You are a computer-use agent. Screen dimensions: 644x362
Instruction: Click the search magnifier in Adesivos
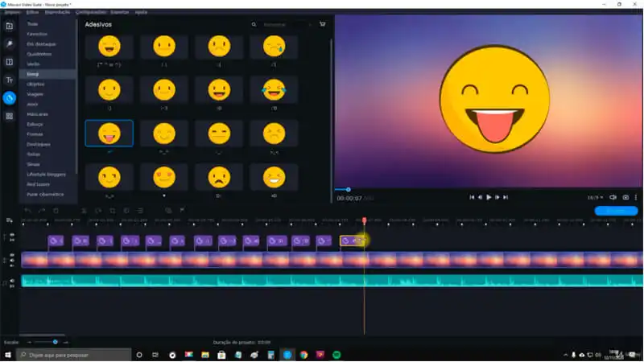[x=254, y=25]
